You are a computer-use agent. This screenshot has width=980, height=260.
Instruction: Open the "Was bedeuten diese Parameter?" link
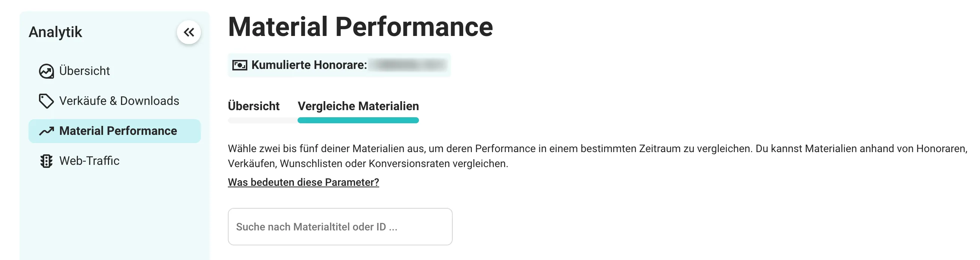point(303,182)
